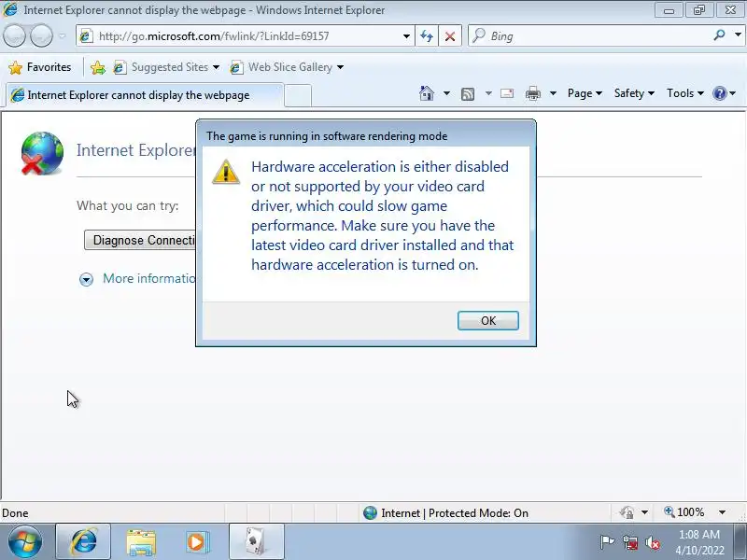Screen dimensions: 747x560
Task: Open the Tools menu
Action: tap(685, 93)
